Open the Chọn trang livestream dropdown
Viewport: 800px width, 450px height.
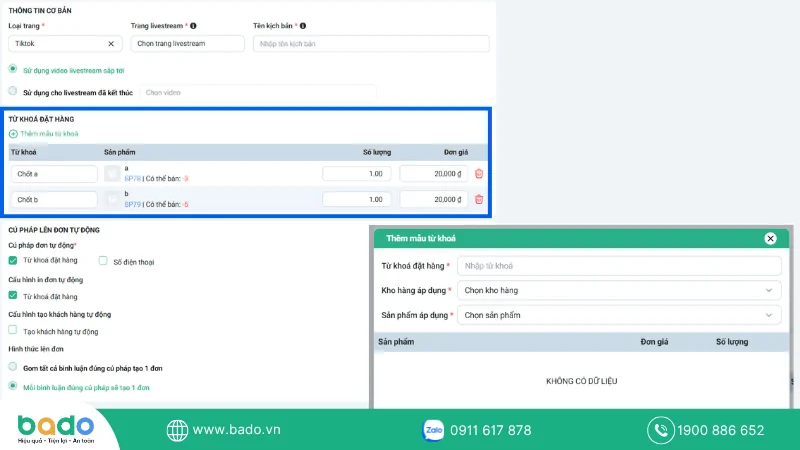[187, 44]
